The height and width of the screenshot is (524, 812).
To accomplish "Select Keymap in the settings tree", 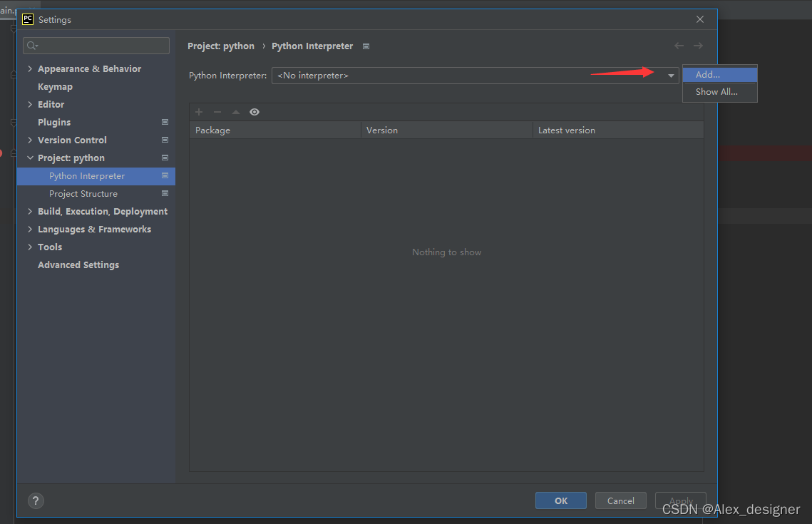I will [x=55, y=86].
